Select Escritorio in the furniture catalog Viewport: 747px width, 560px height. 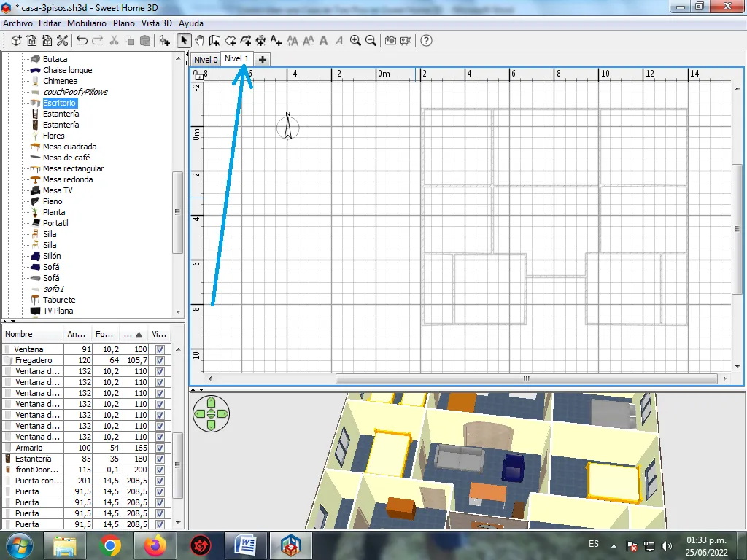click(60, 103)
